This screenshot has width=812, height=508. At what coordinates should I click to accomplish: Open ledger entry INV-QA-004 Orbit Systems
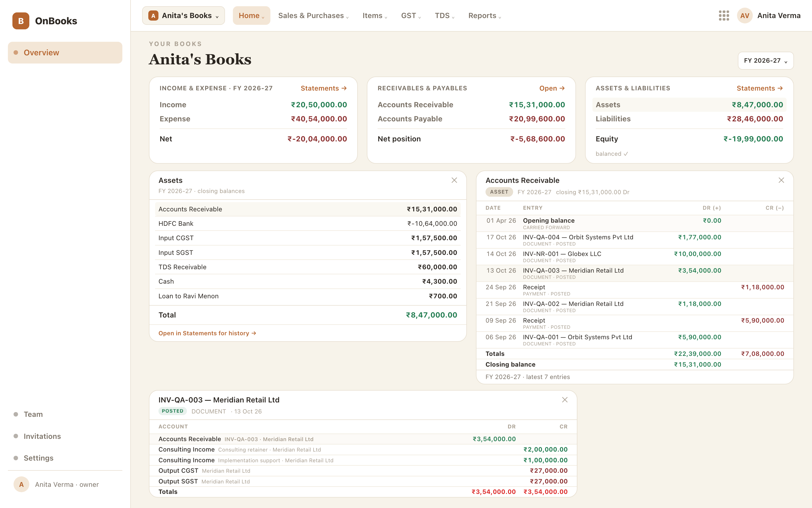[634, 240]
